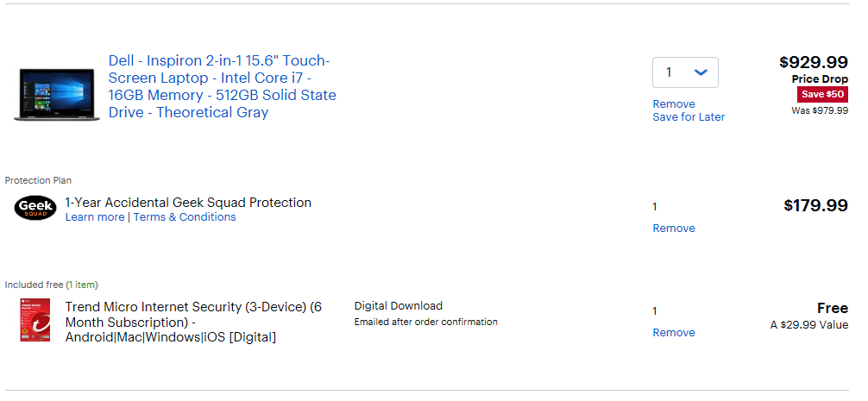Click the Trend Micro Internet Security title
Image resolution: width=868 pixels, height=401 pixels.
193,322
